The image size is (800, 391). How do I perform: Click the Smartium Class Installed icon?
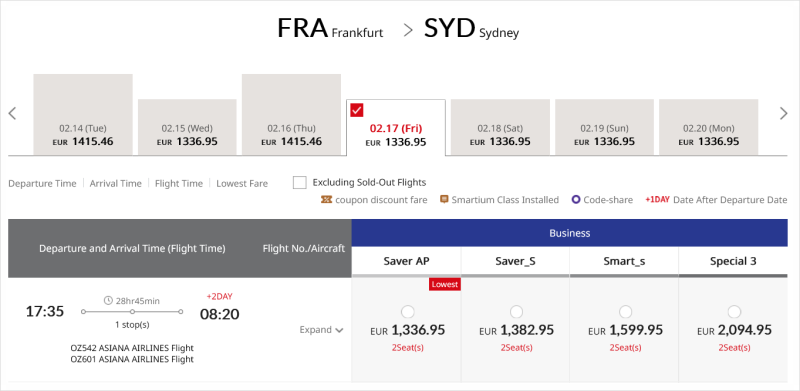click(444, 199)
